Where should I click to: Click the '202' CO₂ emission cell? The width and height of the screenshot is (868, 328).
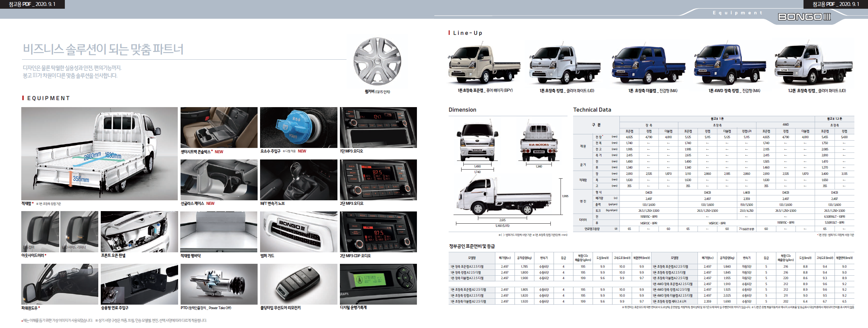click(786, 301)
